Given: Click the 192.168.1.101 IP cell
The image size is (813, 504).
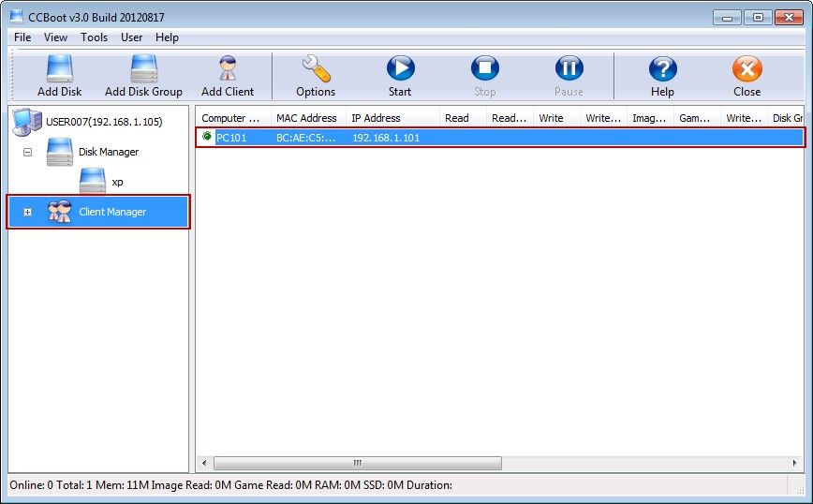Looking at the screenshot, I should click(x=386, y=138).
